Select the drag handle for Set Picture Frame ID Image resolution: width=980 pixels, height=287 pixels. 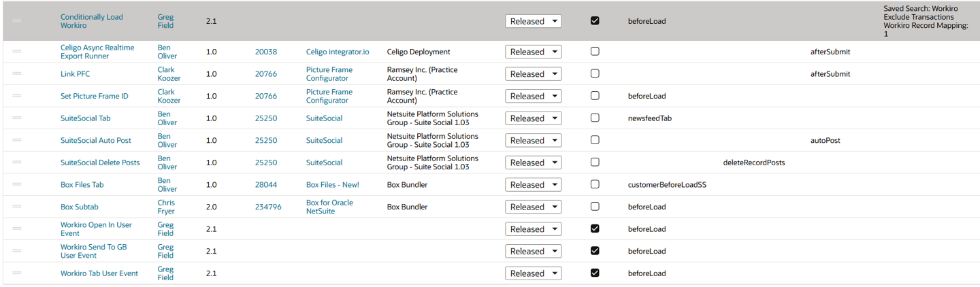point(17,96)
